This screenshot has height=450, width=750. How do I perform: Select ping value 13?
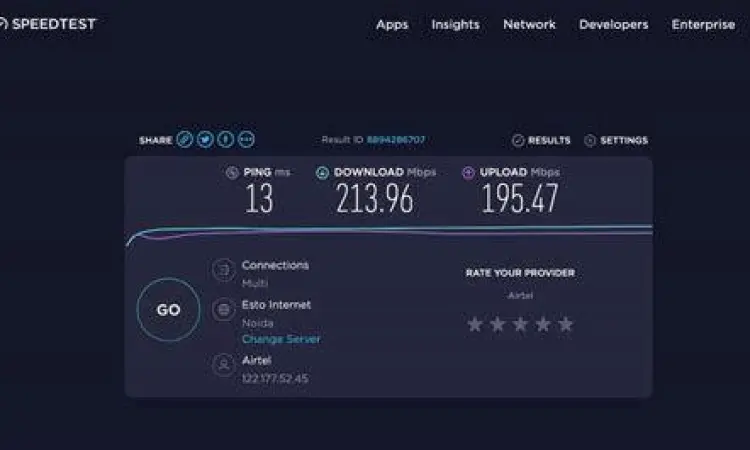[x=259, y=198]
